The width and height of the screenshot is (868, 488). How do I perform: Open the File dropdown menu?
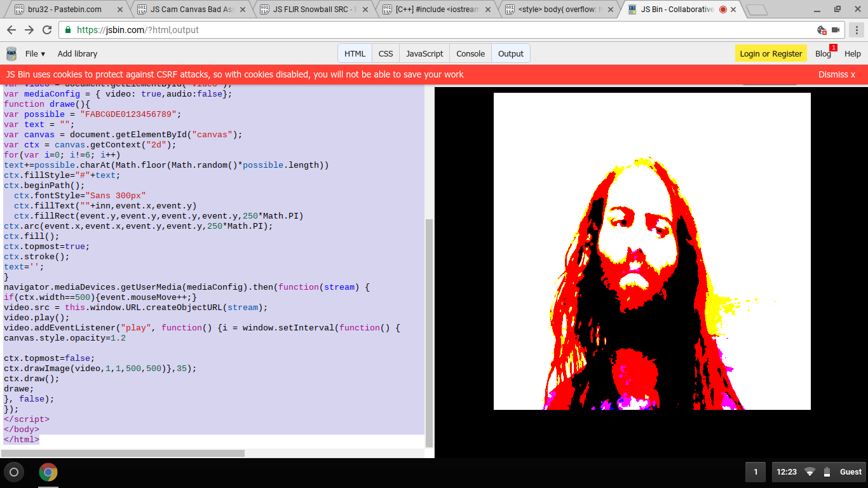(35, 53)
